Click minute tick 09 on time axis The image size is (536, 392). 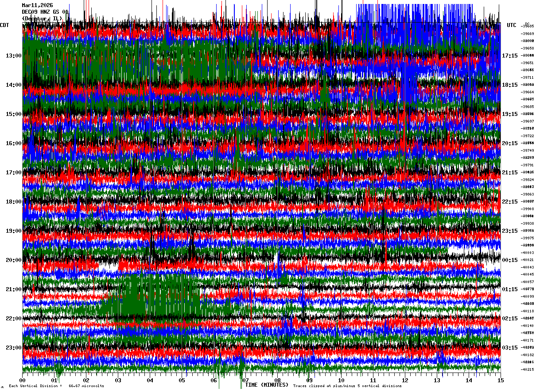pyautogui.click(x=310, y=380)
